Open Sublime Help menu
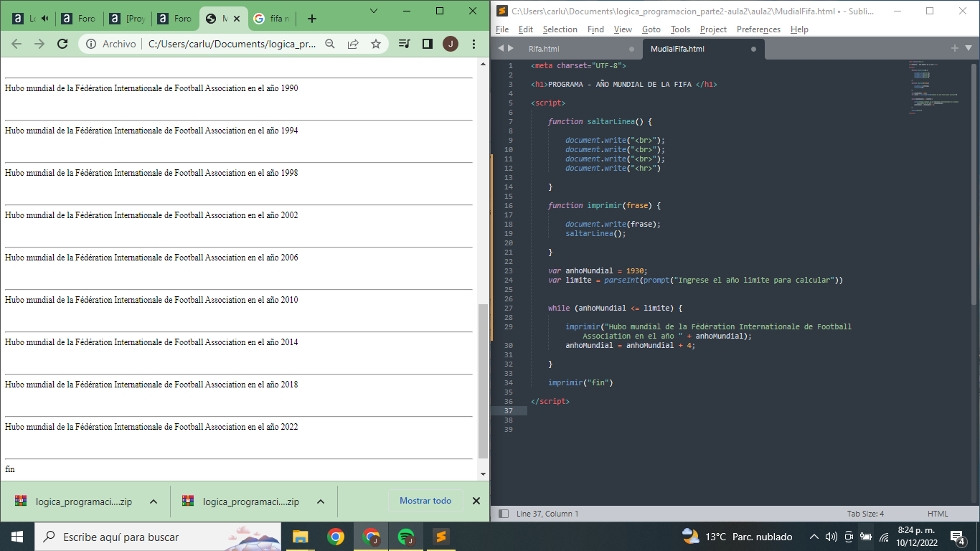Image resolution: width=980 pixels, height=551 pixels. 799,29
